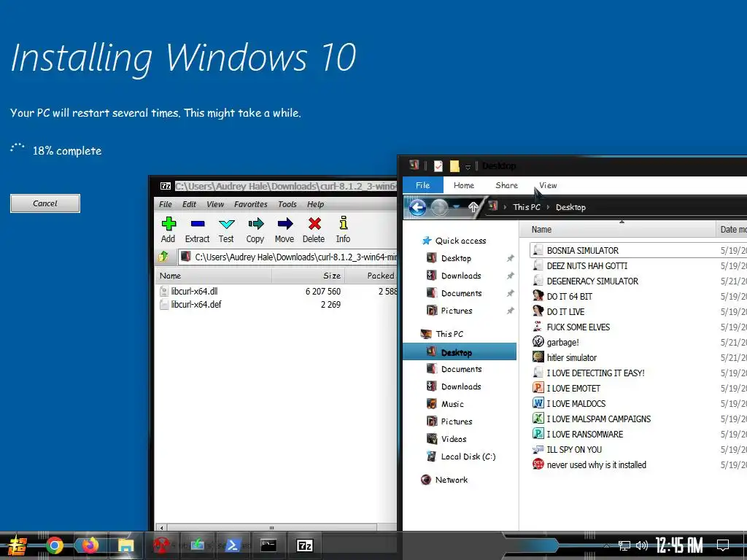Viewport: 747px width, 560px height.
Task: Open the Home ribbon tab in Explorer
Action: (463, 185)
